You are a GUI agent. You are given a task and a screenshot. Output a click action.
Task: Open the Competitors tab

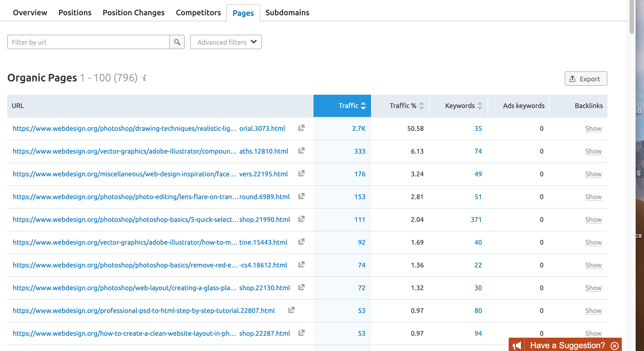198,13
